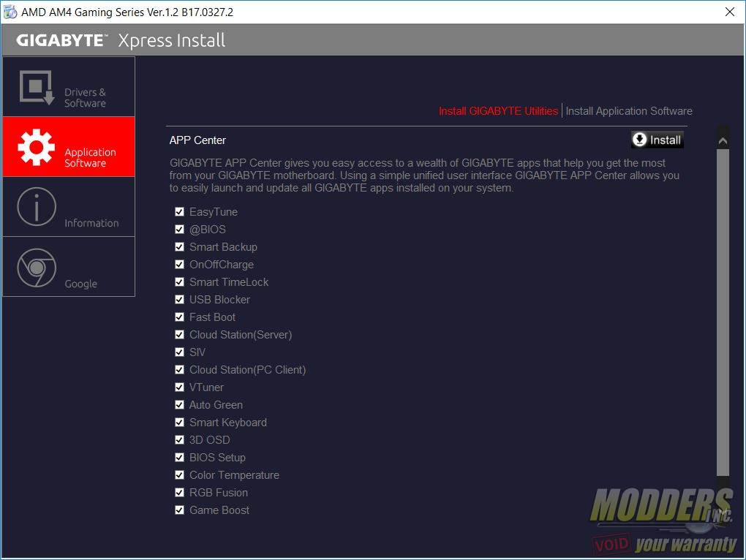Open the Drivers & Software section icon
The image size is (746, 560).
[x=37, y=87]
